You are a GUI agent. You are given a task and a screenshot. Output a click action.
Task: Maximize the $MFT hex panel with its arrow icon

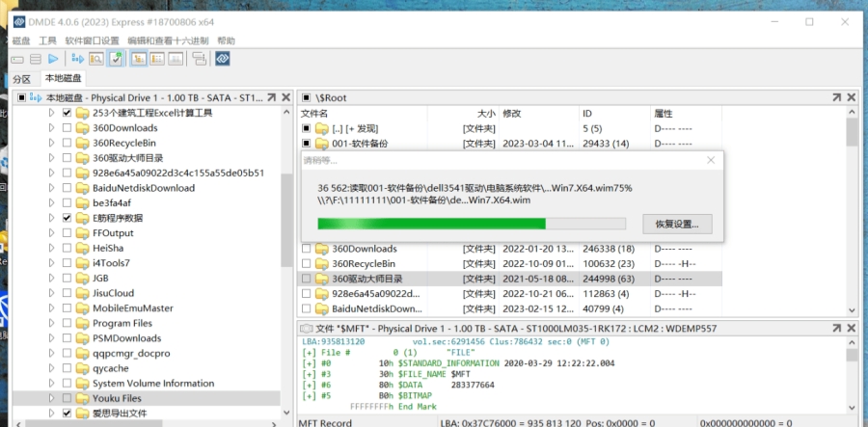tap(836, 329)
